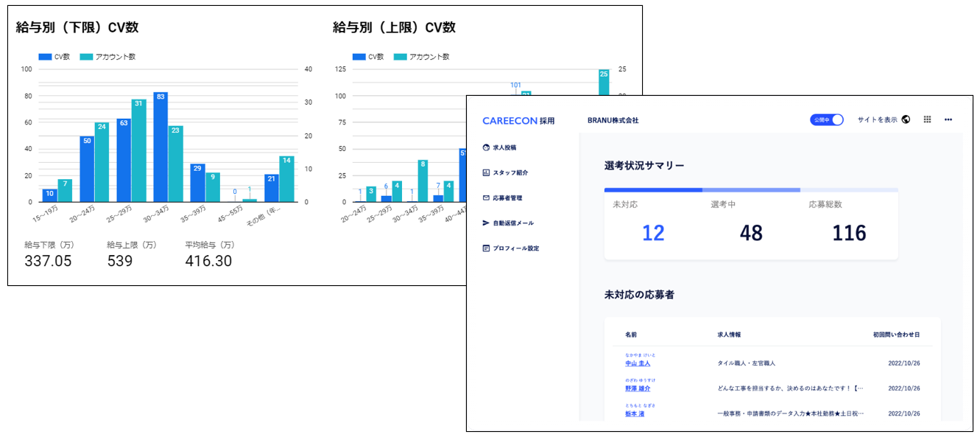Click the 給与下限 value 337.05

coord(48,261)
